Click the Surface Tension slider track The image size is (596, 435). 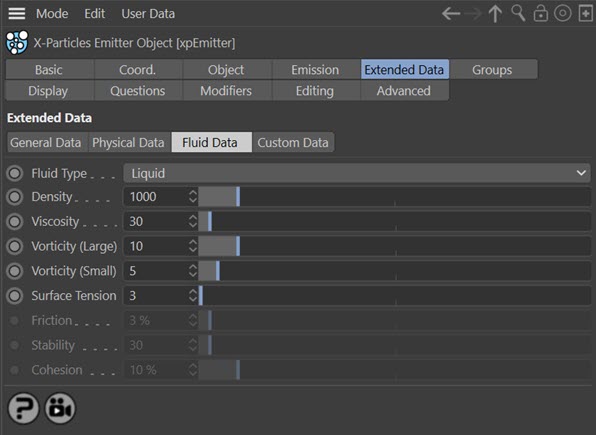tap(395, 295)
